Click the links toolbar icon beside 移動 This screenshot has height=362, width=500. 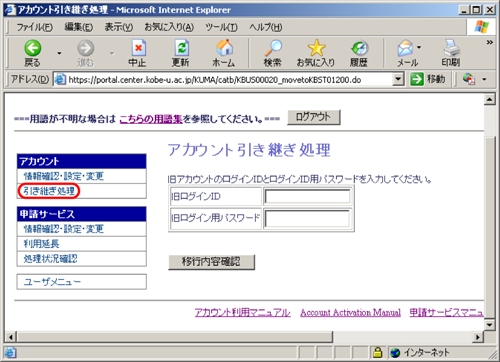pos(468,79)
